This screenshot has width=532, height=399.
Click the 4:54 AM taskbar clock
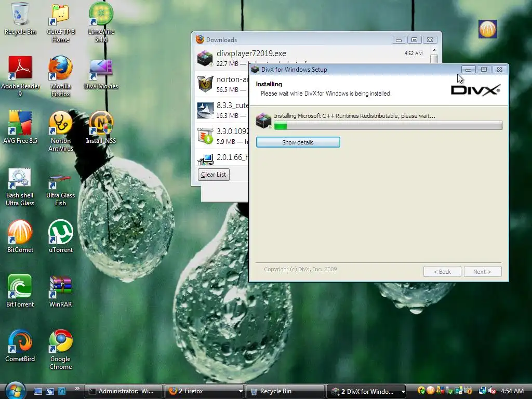click(512, 391)
